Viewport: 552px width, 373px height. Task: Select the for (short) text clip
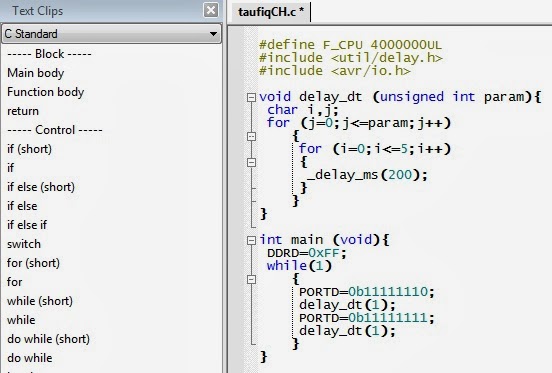pos(33,263)
